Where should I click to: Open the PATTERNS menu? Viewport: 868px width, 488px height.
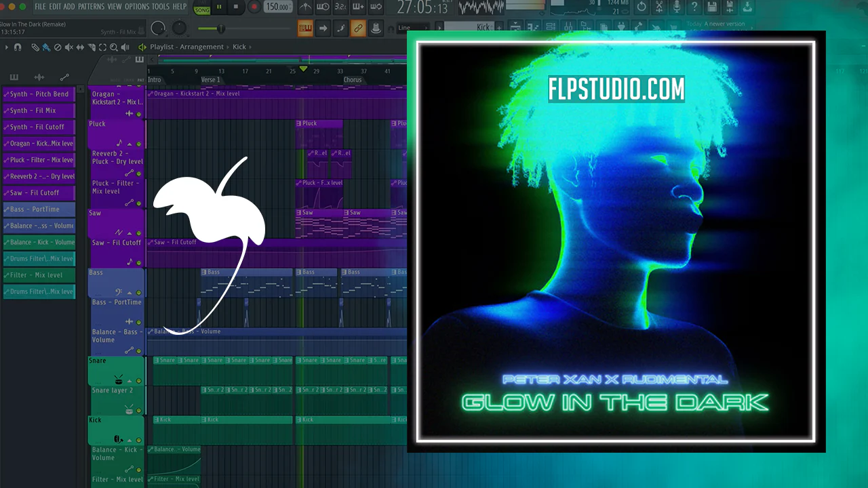[x=92, y=7]
